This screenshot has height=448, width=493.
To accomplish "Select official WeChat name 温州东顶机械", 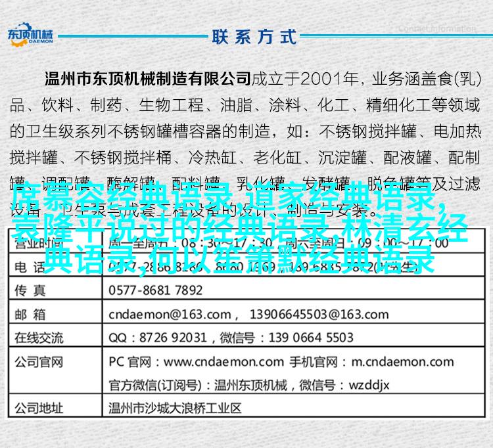I will click(250, 385).
